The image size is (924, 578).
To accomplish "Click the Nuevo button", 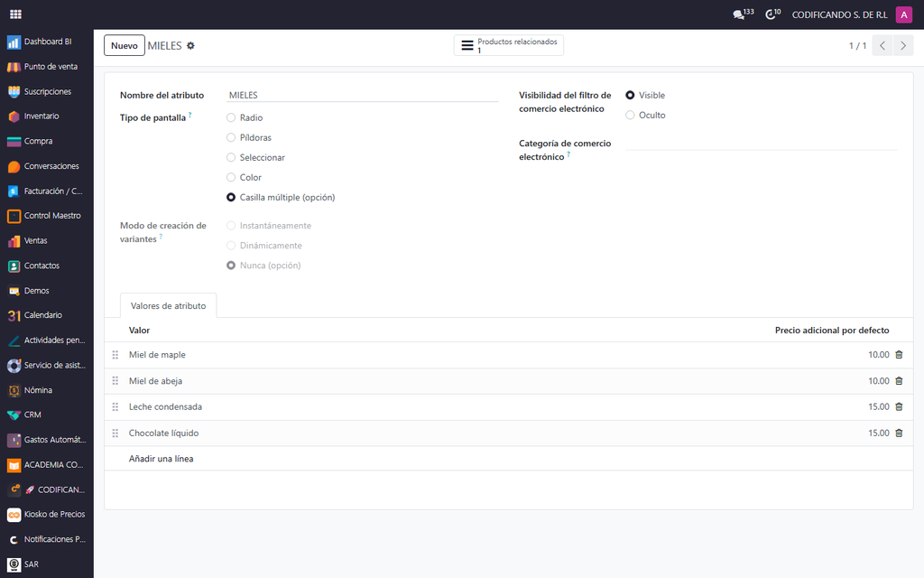I will 125,45.
